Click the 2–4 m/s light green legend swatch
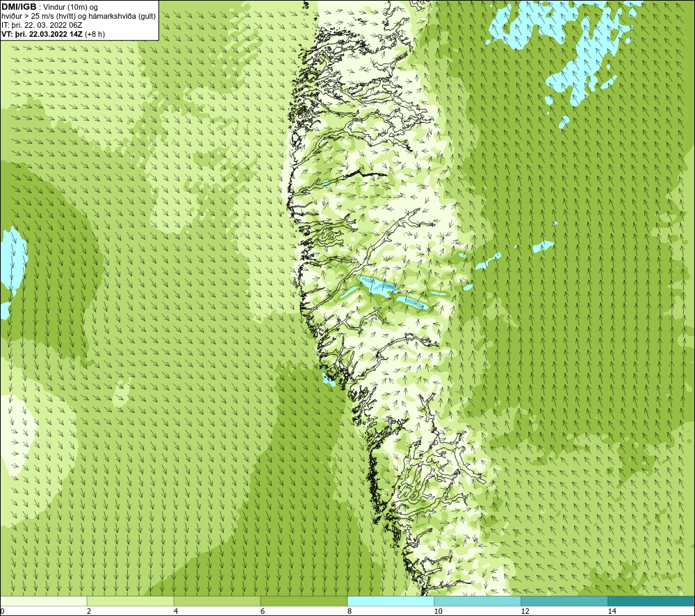 [x=131, y=601]
